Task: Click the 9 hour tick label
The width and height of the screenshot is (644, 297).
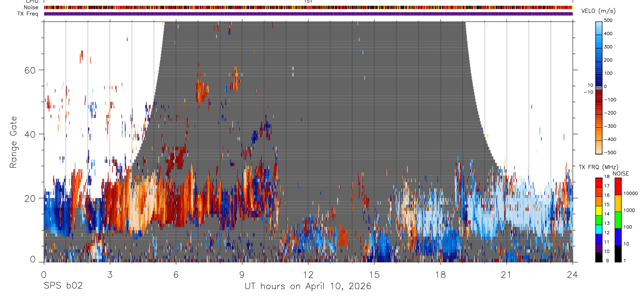Action: point(242,275)
